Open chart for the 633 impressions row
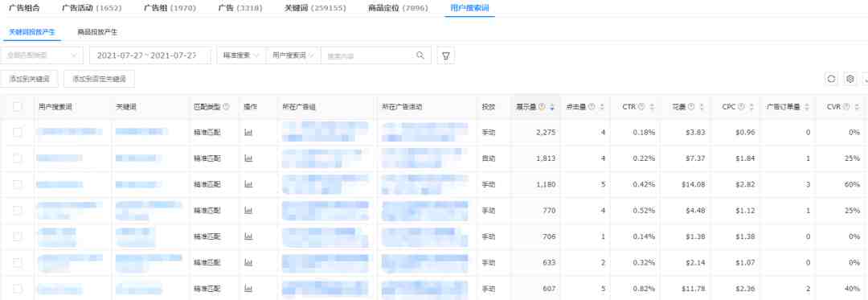 [248, 262]
